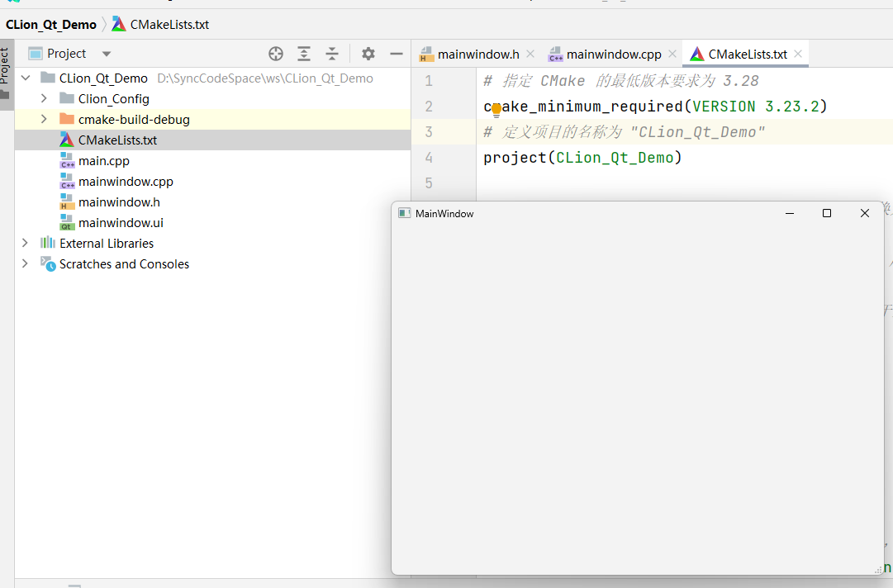Click CLion_Qt_Demo in the breadcrumb bar

(x=51, y=25)
